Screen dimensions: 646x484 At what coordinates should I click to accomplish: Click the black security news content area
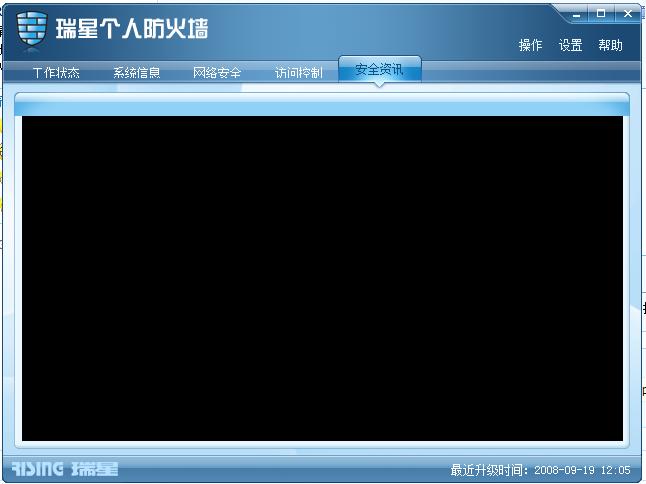click(322, 278)
